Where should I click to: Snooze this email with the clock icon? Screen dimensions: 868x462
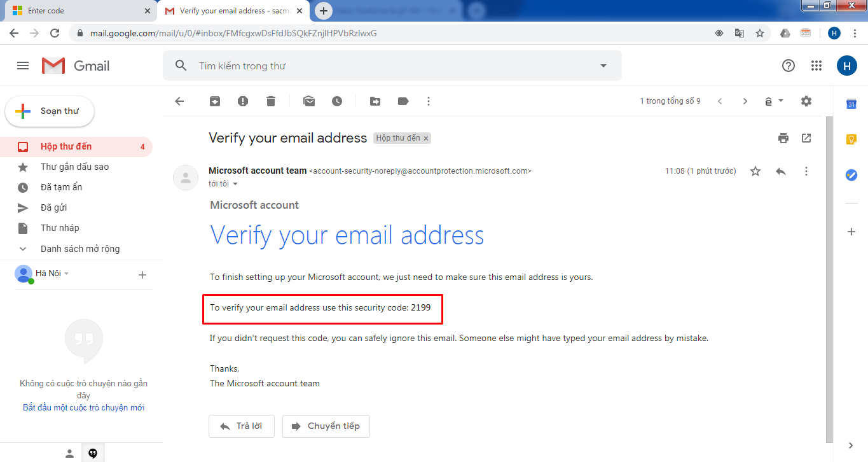[337, 101]
